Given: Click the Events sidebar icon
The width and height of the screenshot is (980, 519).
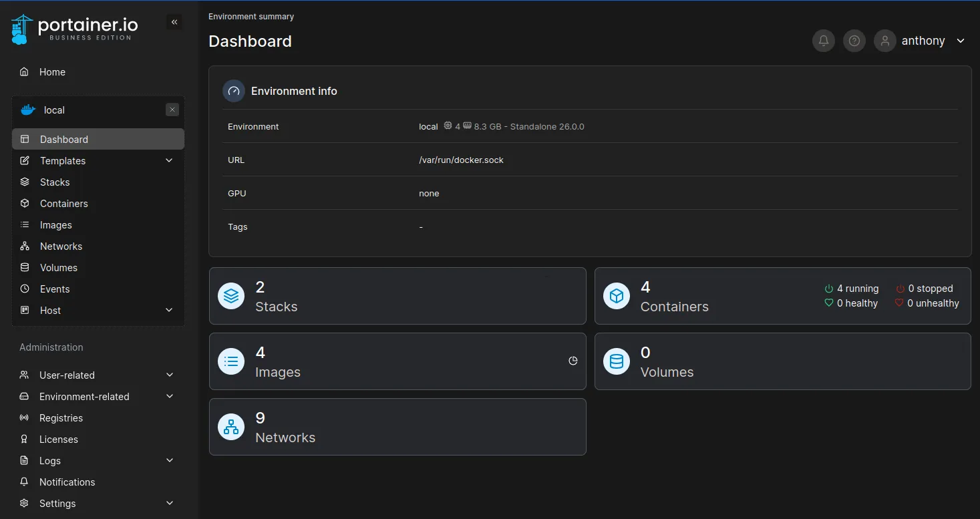Looking at the screenshot, I should pyautogui.click(x=25, y=289).
